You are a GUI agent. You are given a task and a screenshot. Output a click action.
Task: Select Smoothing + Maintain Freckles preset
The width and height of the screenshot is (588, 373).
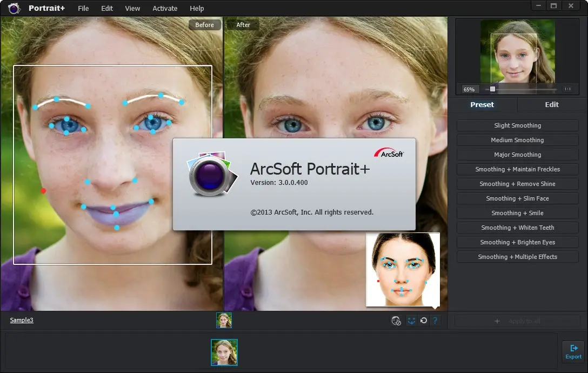tap(518, 169)
